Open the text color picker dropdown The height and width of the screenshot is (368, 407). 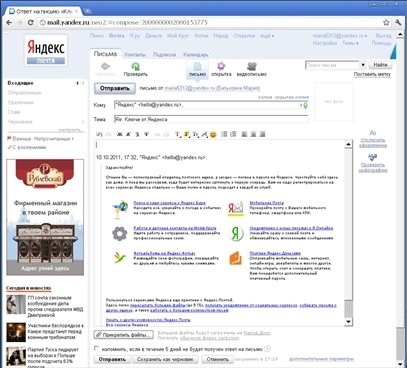tap(177, 134)
